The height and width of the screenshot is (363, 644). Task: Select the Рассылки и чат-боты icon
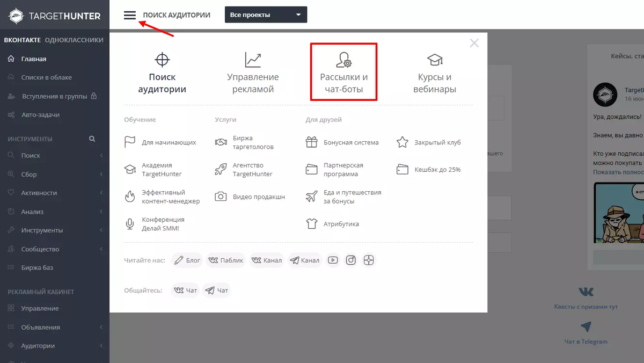[344, 59]
